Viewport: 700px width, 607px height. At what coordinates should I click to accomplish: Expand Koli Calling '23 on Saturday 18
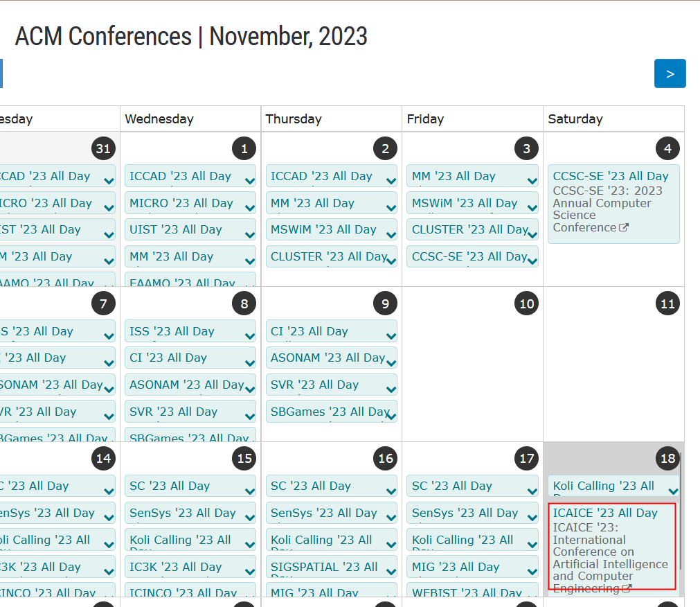click(673, 491)
